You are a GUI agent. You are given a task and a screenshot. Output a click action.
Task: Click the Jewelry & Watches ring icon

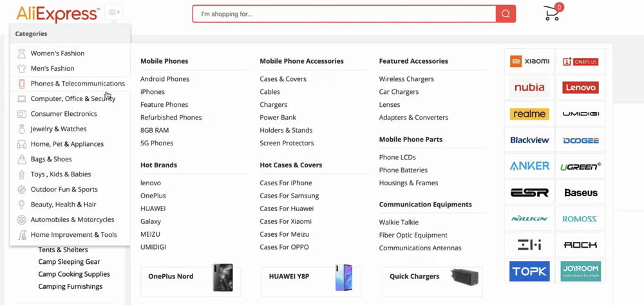tap(22, 129)
